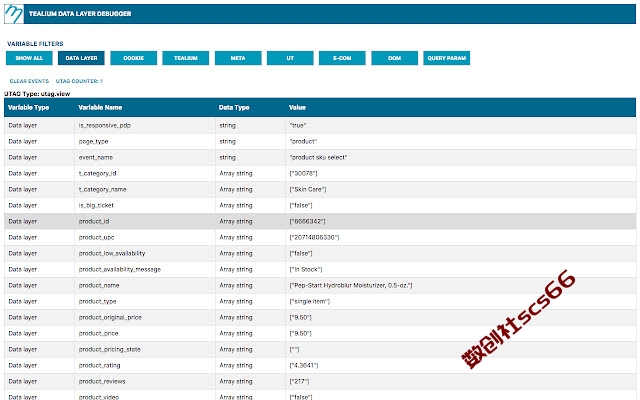Viewport: 640px width, 400px height.
Task: Filter variables by UT
Action: 290,58
